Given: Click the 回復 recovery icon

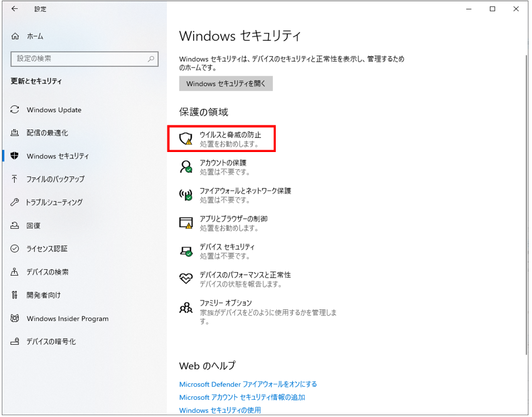Looking at the screenshot, I should [15, 225].
